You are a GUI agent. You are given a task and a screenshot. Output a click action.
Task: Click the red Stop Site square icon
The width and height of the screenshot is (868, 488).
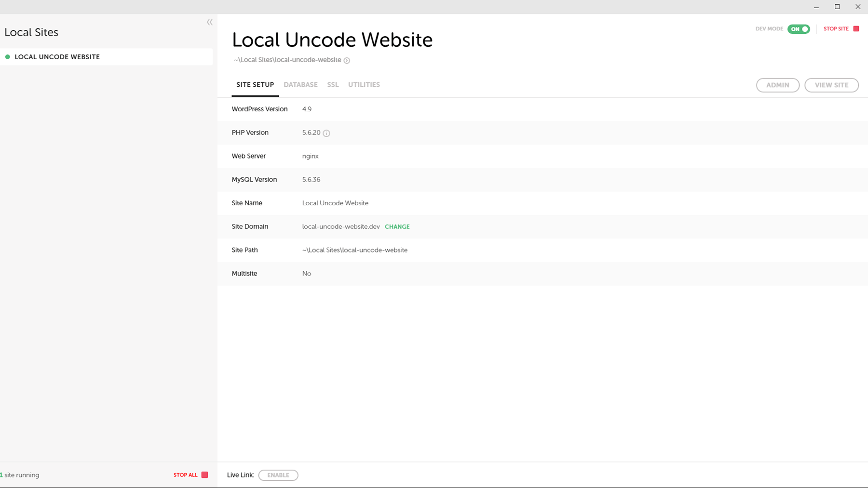point(856,29)
